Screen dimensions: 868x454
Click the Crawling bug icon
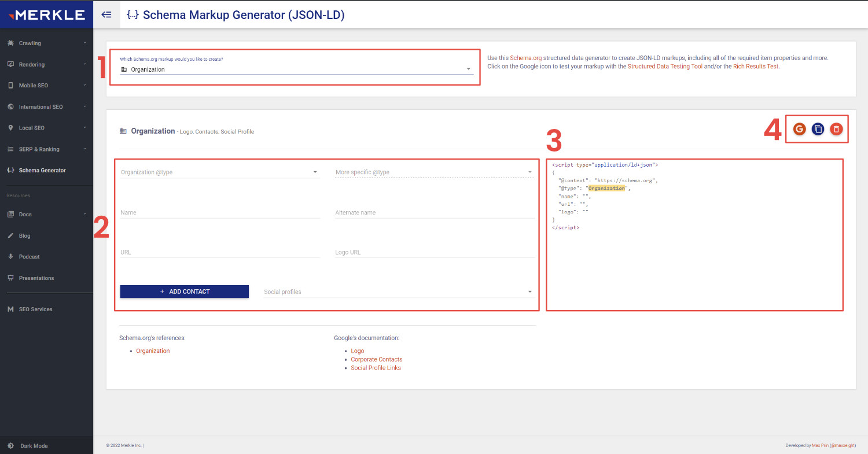pos(10,43)
